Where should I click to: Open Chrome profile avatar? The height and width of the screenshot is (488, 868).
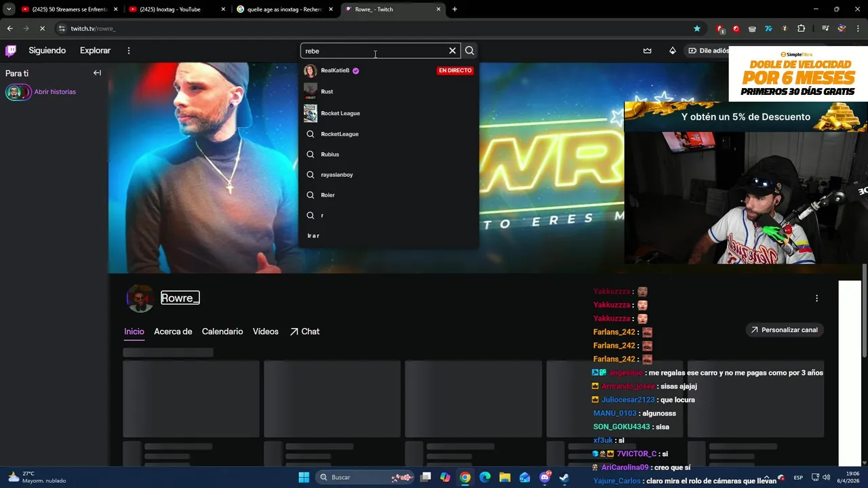pyautogui.click(x=842, y=28)
